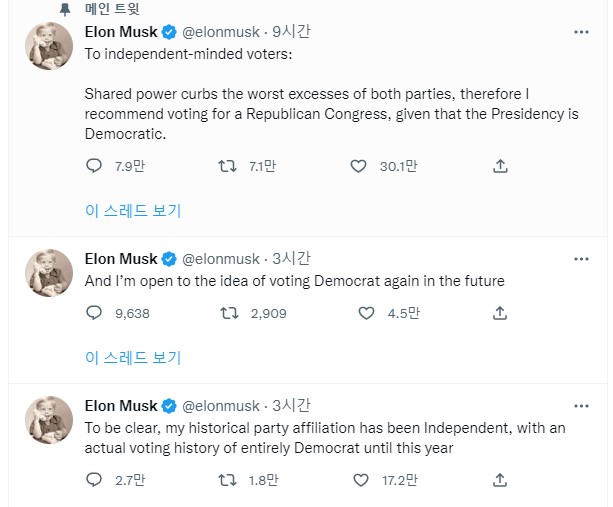This screenshot has height=507, width=613.
Task: Open more options on the third tweet
Action: (x=581, y=406)
